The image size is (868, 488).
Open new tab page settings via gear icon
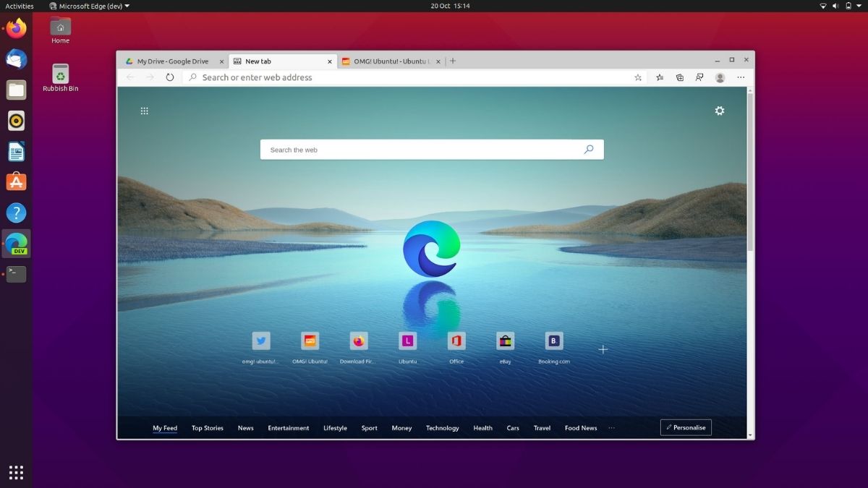click(719, 111)
